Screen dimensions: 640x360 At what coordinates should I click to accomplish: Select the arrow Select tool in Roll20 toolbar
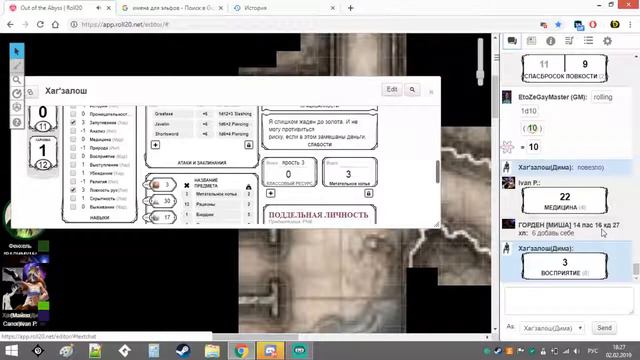17,51
